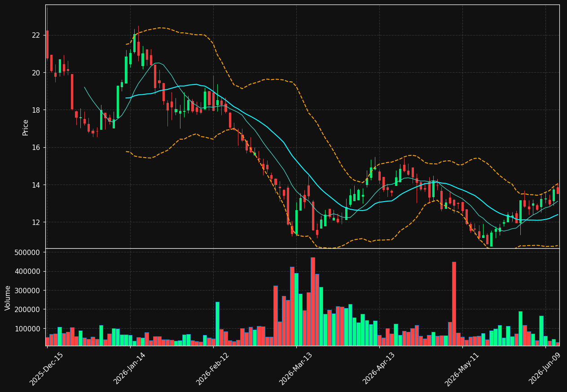
Task: Click price tick label 22
Action: click(x=36, y=35)
